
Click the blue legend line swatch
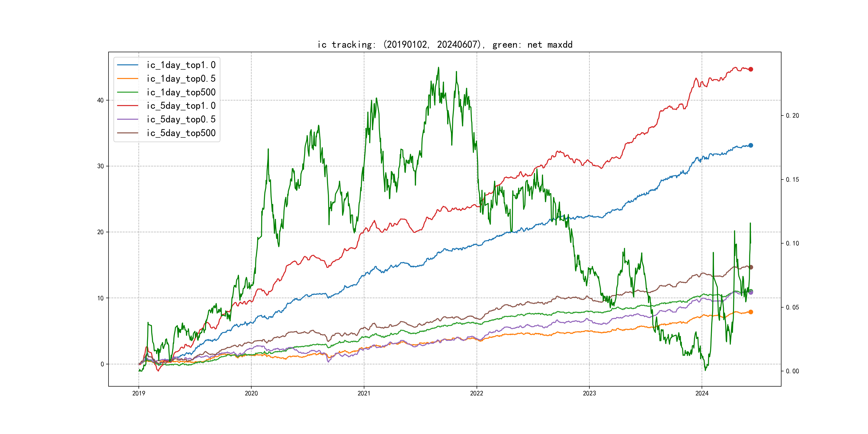[x=127, y=65]
